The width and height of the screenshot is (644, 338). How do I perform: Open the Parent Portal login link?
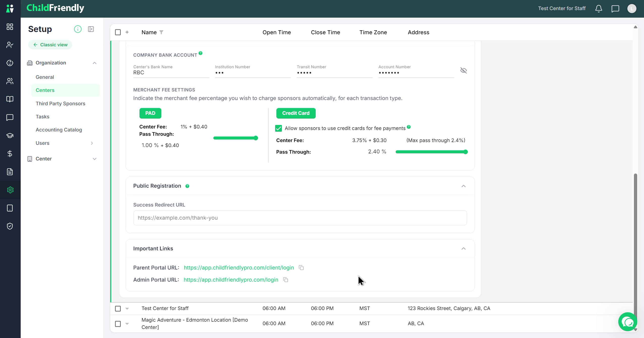239,267
